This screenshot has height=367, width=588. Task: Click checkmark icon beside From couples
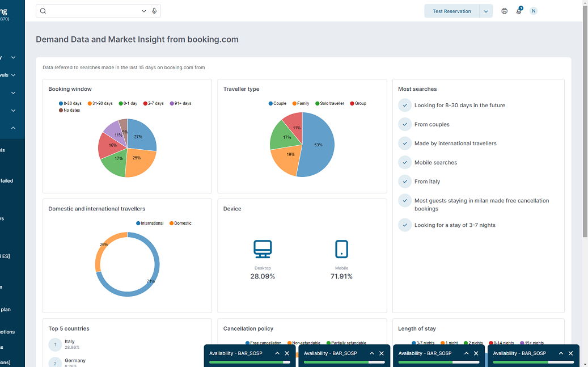point(405,124)
